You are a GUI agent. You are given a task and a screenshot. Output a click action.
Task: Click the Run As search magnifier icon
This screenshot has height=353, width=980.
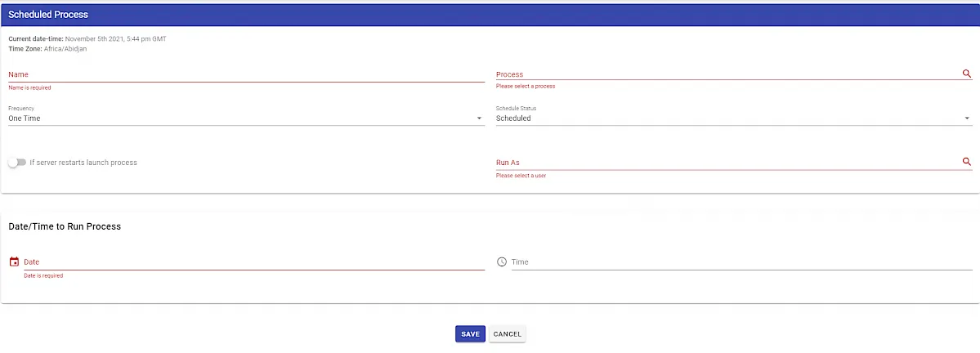967,162
